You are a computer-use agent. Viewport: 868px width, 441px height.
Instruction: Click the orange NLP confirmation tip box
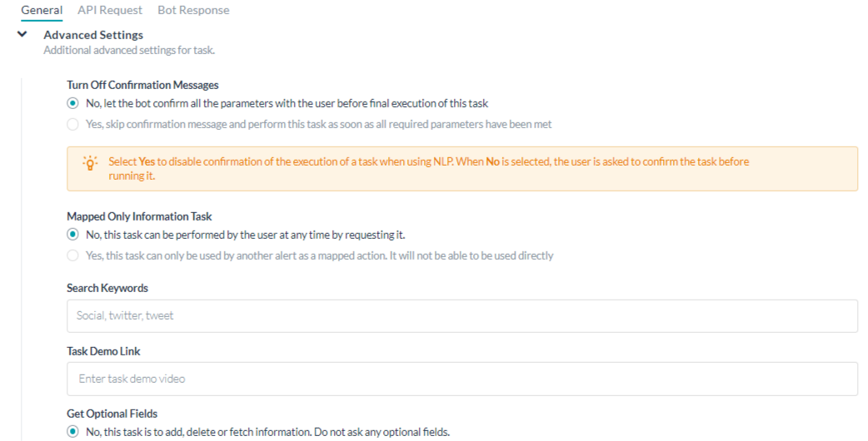click(x=462, y=169)
